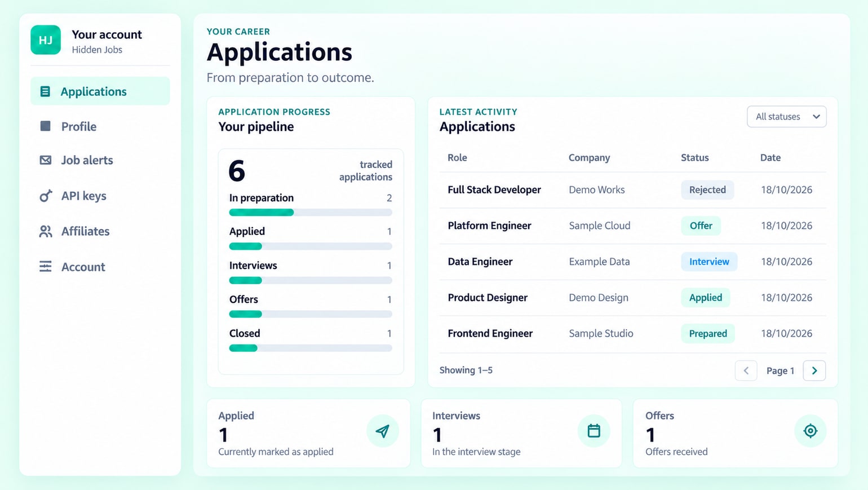Click the Example Data company cell

[599, 262]
